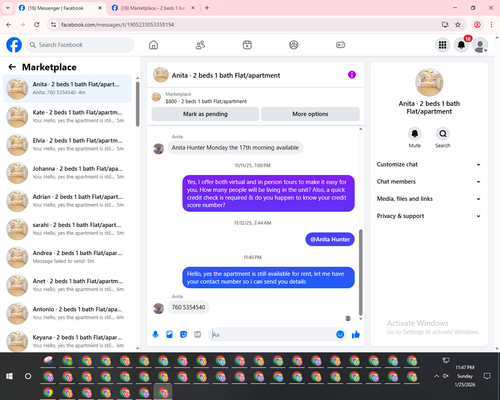Open the $800 2 beds listing link
500x400 pixels.
click(x=206, y=101)
